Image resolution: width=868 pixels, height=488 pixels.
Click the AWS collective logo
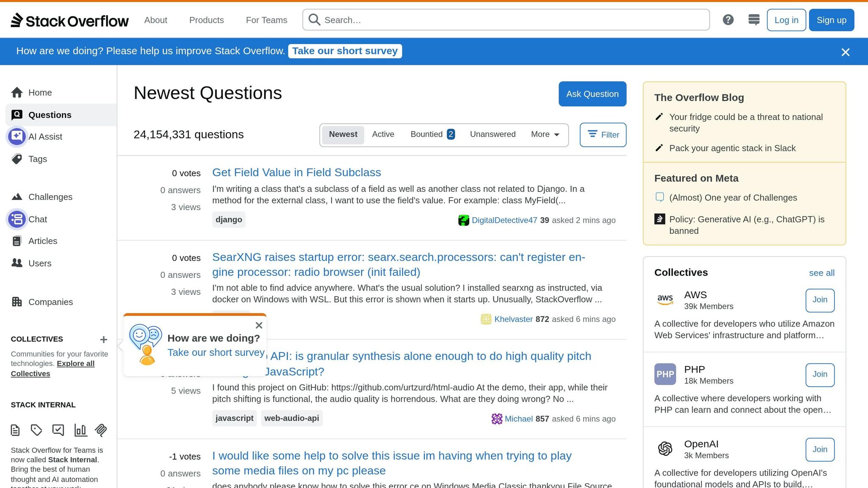click(665, 300)
